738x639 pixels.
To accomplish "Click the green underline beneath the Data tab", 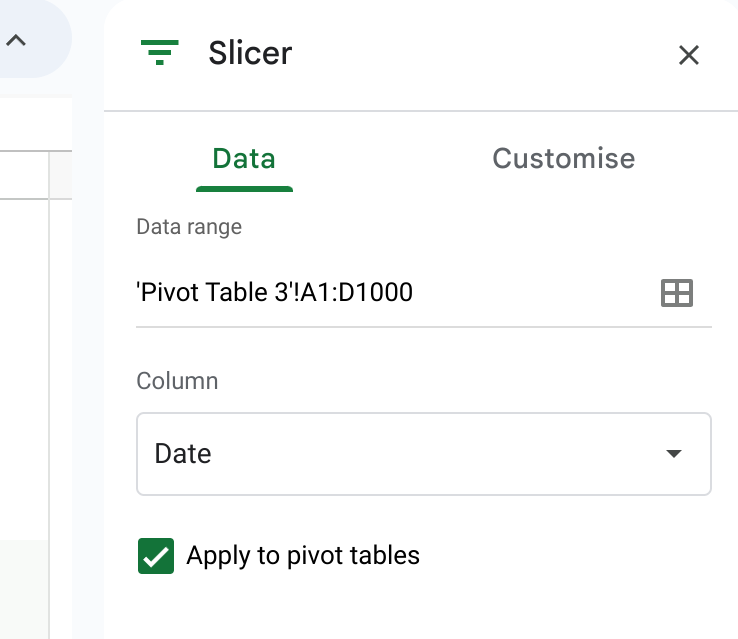I will [x=244, y=189].
